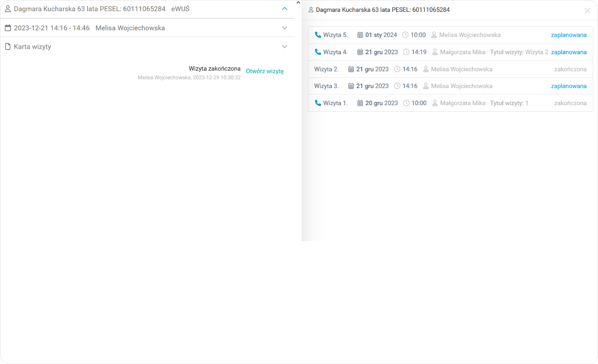Click the date 20 gru 2023

coord(382,103)
